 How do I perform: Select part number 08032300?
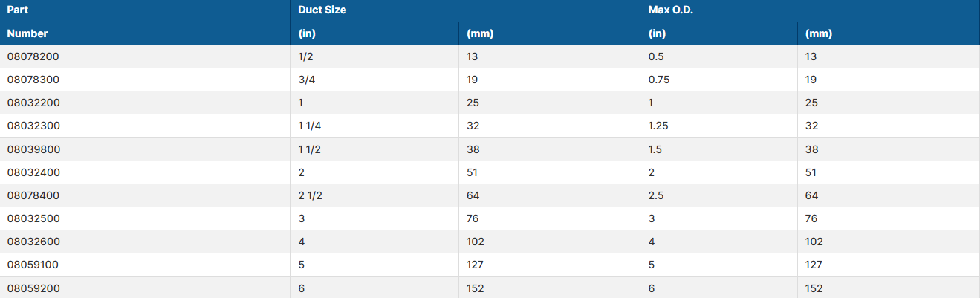33,126
